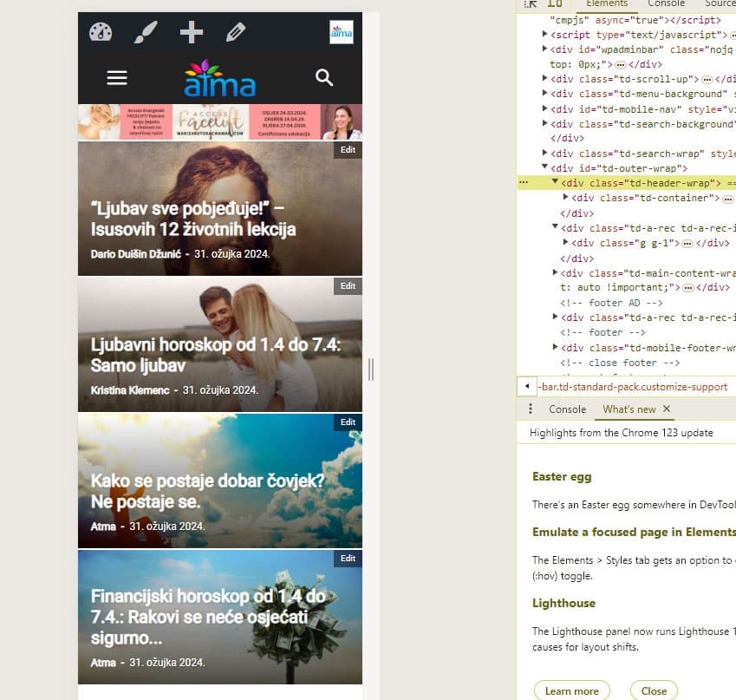Select the footer AD comment line
The width and height of the screenshot is (736, 700).
click(x=611, y=303)
